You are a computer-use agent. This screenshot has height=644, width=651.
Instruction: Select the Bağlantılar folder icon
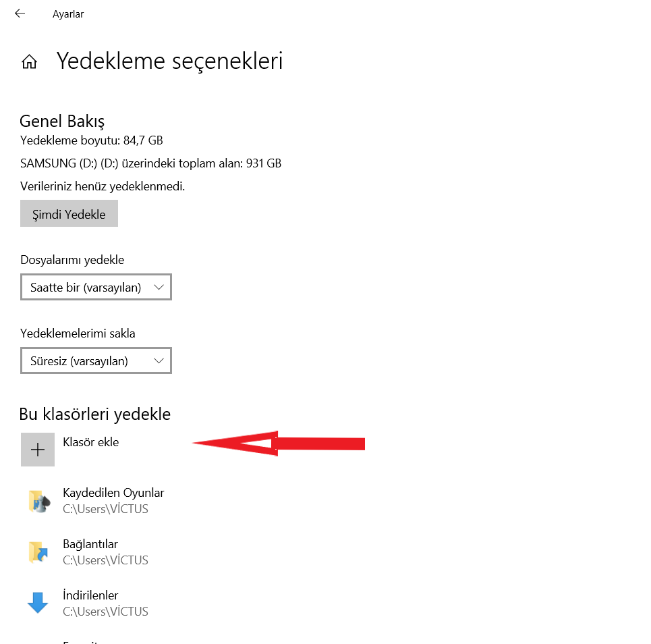pos(38,553)
